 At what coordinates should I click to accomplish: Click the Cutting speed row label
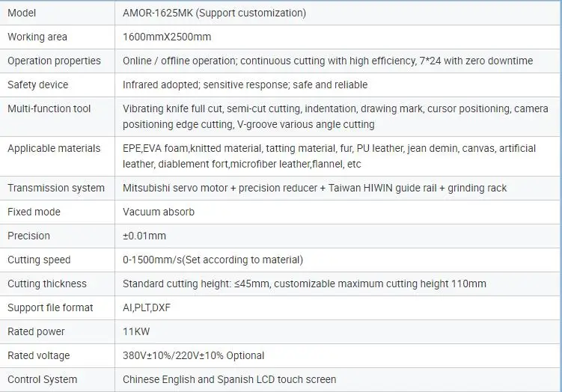39,260
